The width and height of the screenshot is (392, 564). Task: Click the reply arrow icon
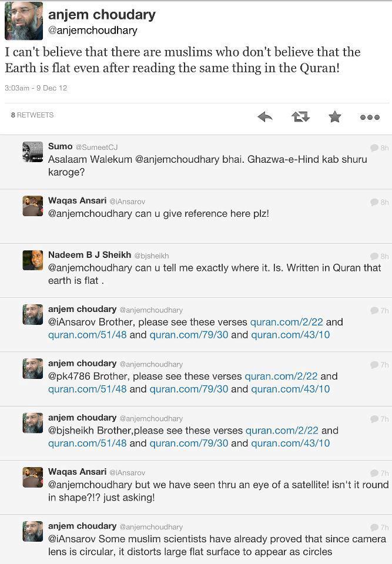(x=265, y=117)
